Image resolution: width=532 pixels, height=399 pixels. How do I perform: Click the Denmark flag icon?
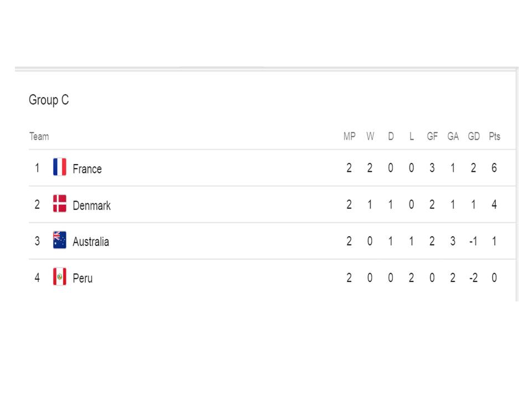coord(59,204)
